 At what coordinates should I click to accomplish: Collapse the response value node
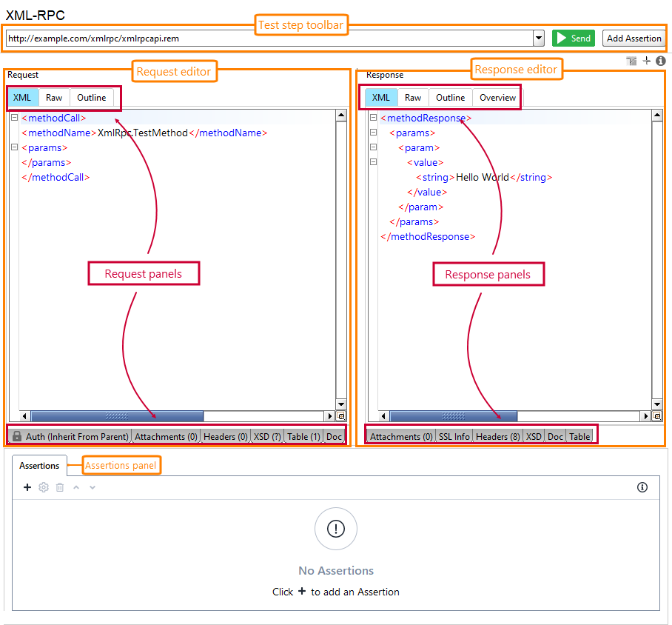373,162
